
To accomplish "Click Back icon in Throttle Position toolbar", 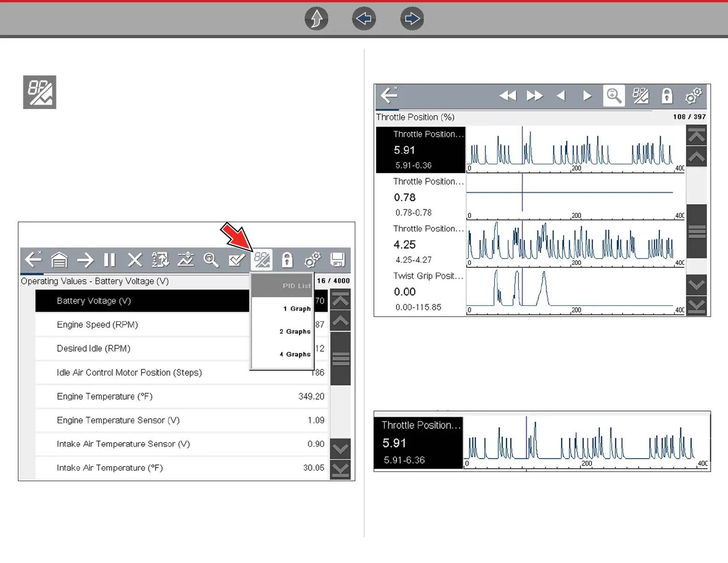I will pyautogui.click(x=389, y=95).
